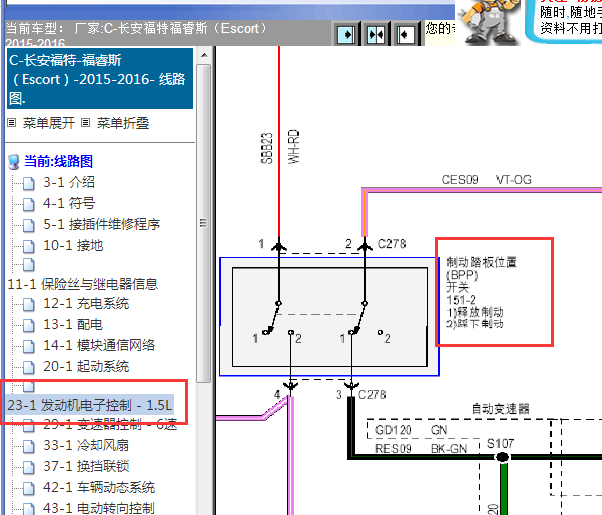The image size is (602, 515).
Task: Click the RES09 wire label
Action: pyautogui.click(x=393, y=449)
